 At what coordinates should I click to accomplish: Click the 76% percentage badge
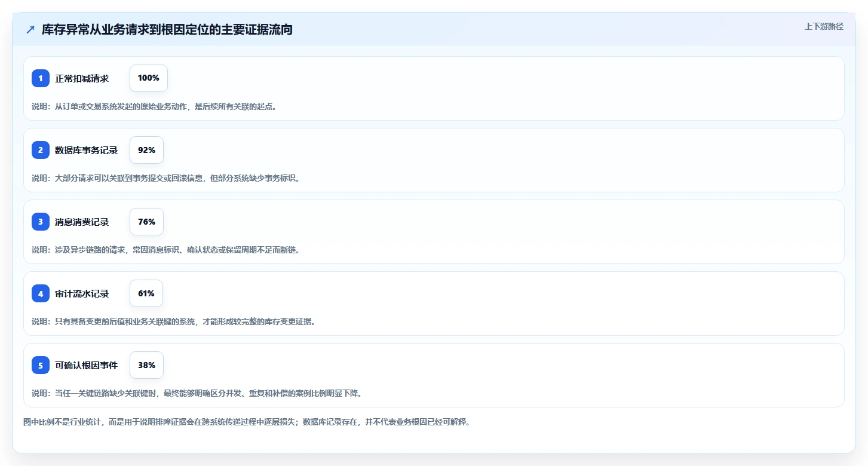(x=146, y=222)
